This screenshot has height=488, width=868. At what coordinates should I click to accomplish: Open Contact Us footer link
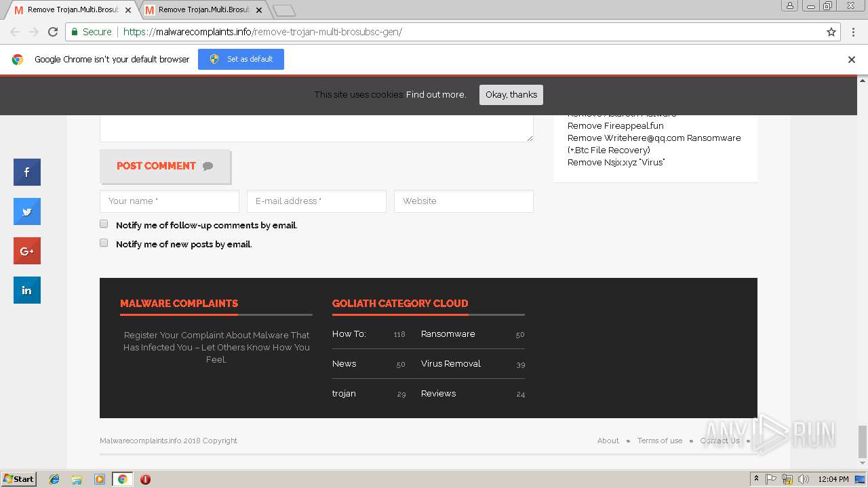(x=720, y=441)
